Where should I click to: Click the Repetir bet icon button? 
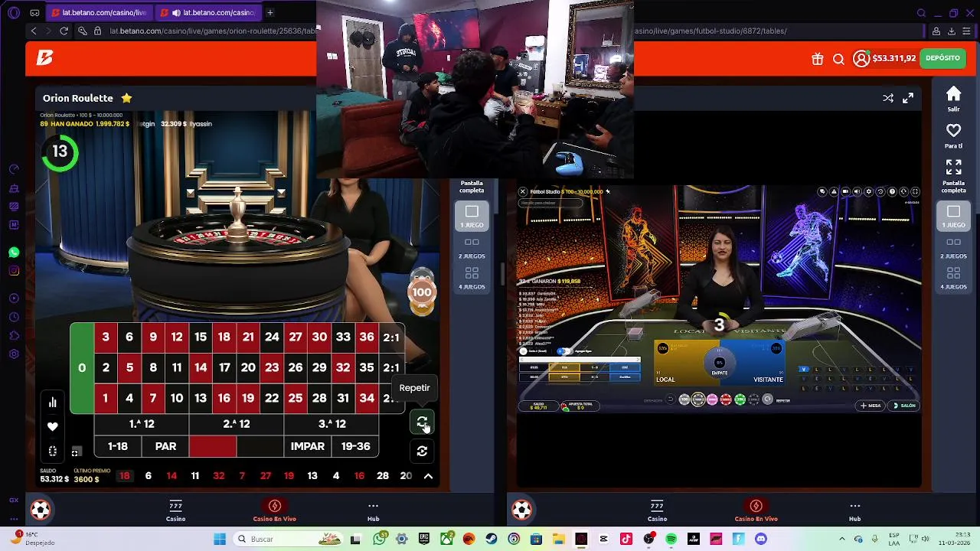click(x=422, y=422)
